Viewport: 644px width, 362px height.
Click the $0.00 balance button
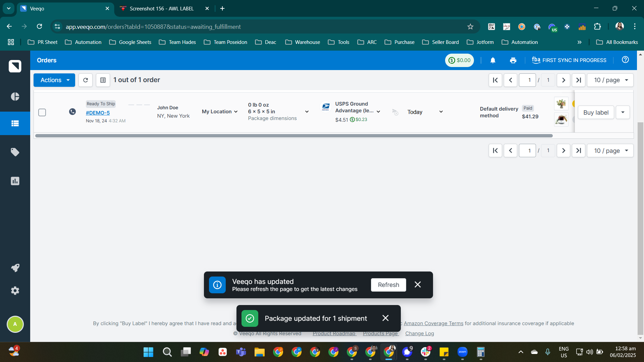(460, 60)
